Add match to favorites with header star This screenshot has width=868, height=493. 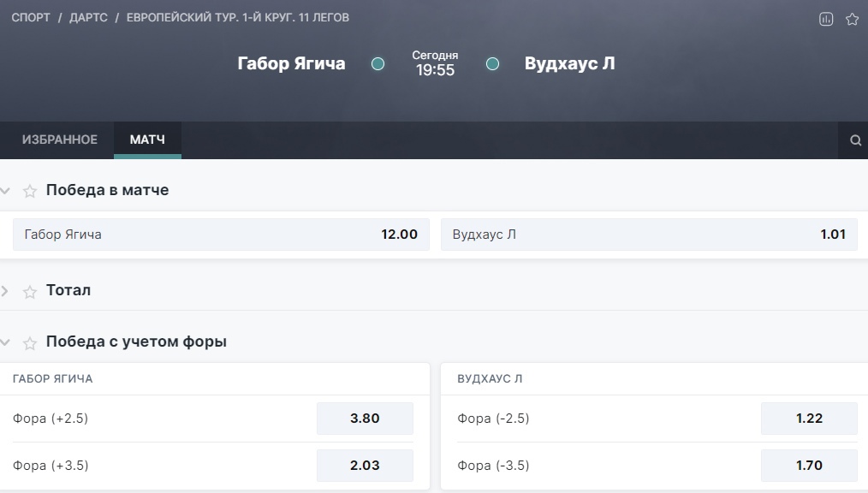click(x=852, y=19)
